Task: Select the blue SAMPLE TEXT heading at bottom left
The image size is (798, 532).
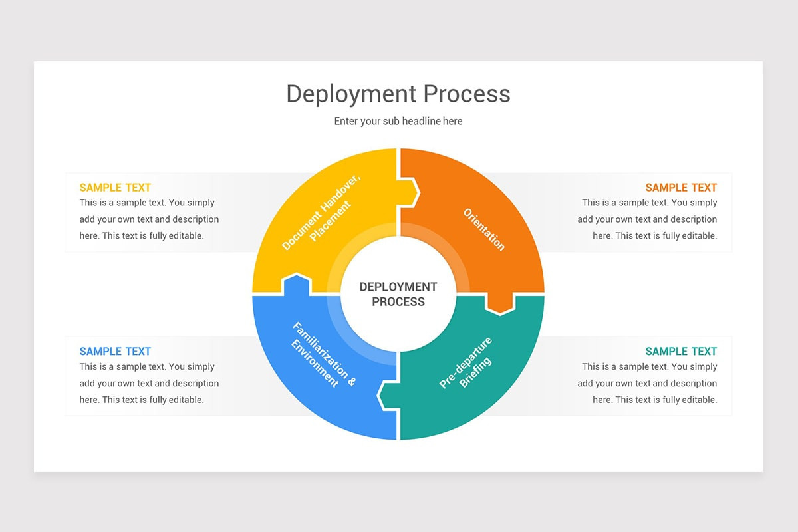Action: (115, 351)
